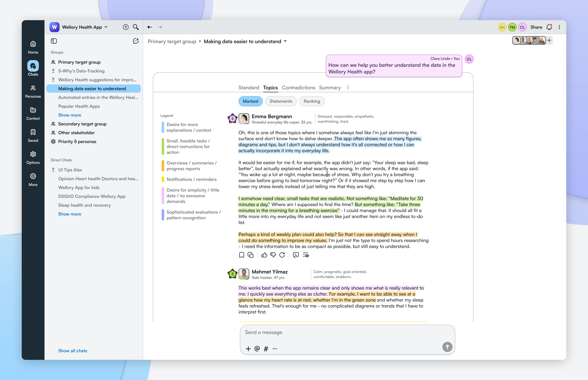This screenshot has width=588, height=380.
Task: Select the Marked filter chip
Action: [251, 101]
